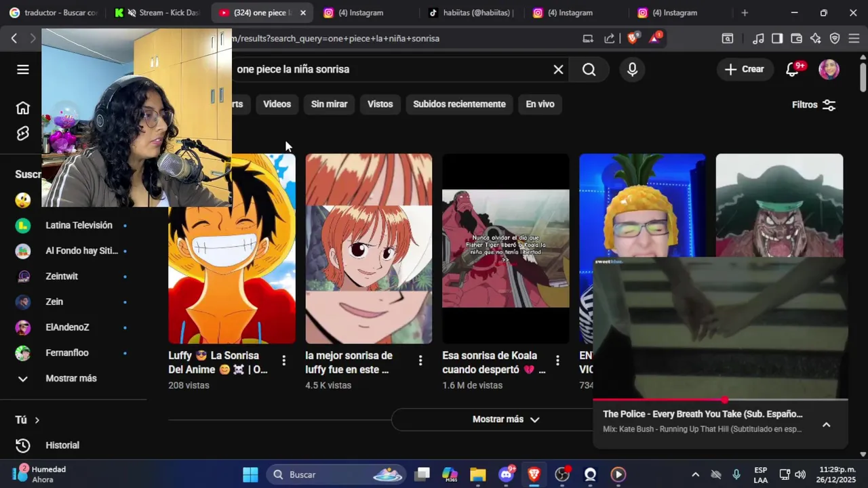Open YouTube notifications bell

[x=792, y=69]
